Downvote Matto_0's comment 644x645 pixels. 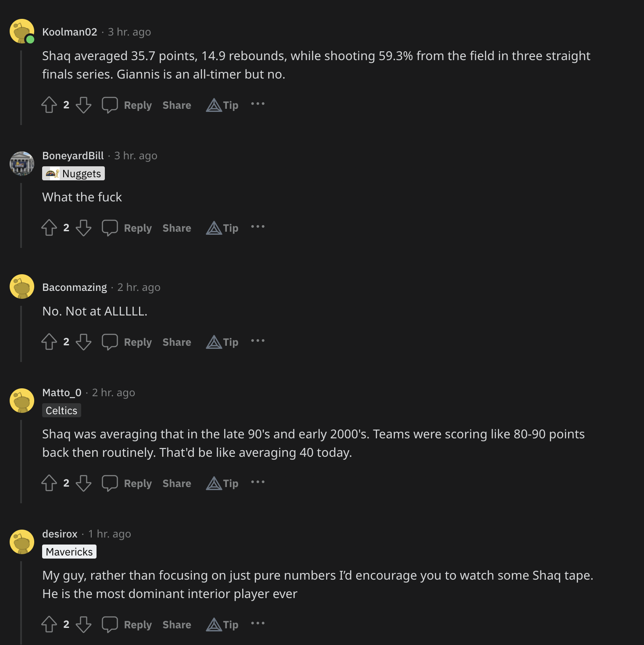(83, 483)
